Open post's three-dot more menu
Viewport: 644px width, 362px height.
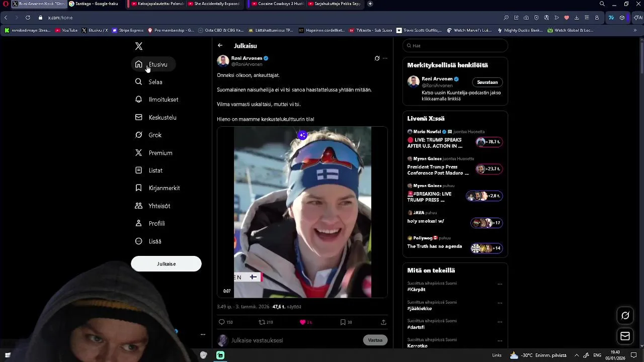[385, 58]
